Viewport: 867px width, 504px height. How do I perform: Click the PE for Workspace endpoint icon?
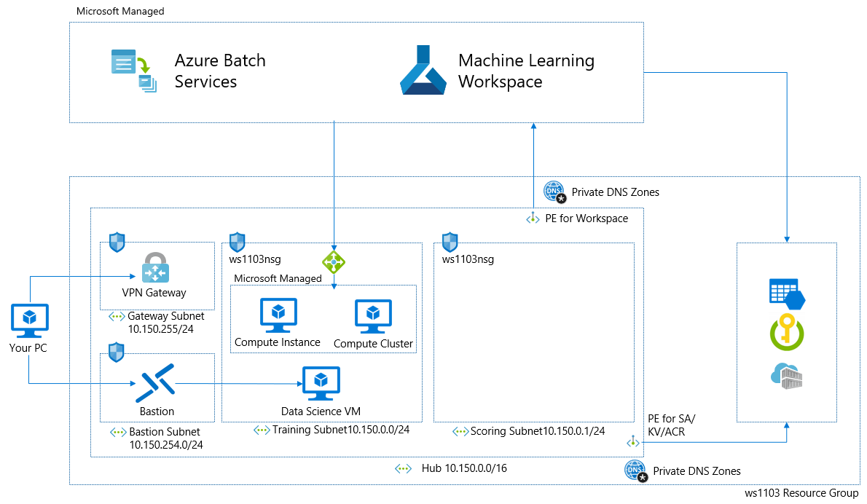pos(533,218)
